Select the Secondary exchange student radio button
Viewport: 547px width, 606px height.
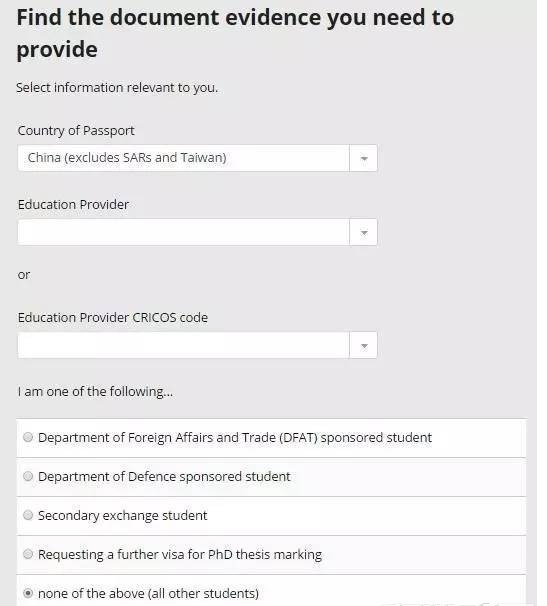[28, 515]
